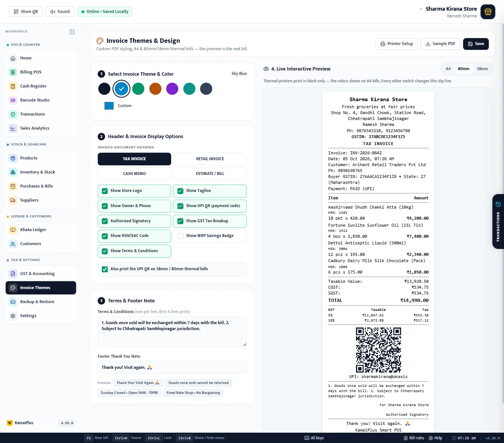Click the Cash Register sidebar icon
The width and height of the screenshot is (504, 443).
coord(13,86)
